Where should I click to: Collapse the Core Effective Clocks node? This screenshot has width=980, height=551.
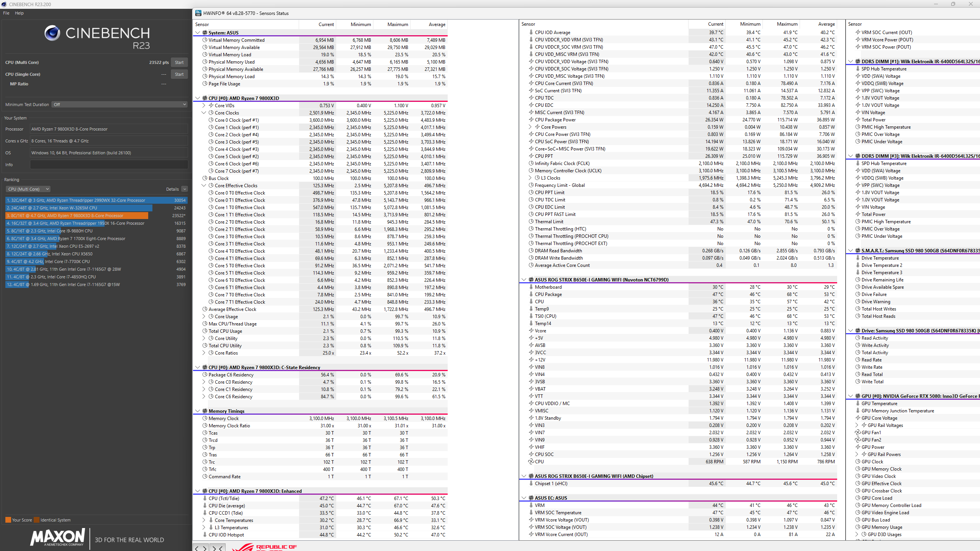point(204,185)
